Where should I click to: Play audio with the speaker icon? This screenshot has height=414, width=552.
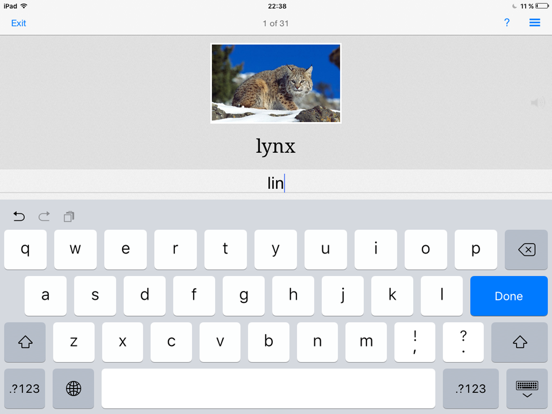538,103
